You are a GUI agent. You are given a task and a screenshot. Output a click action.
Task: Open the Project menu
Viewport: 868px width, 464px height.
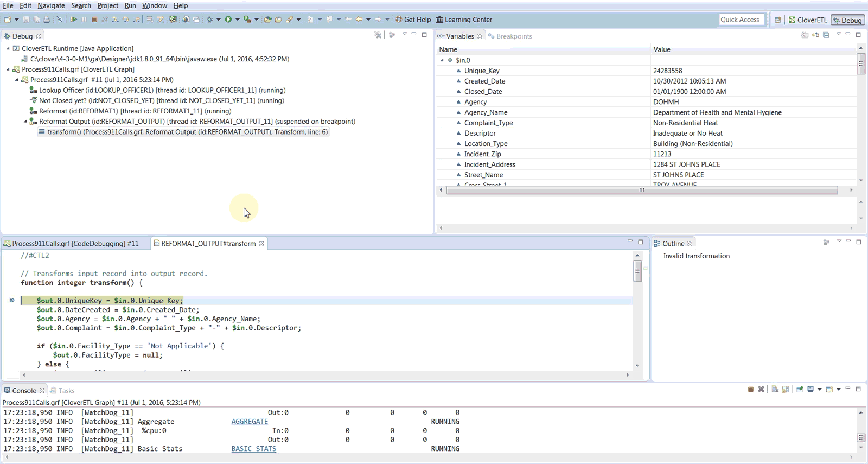107,5
